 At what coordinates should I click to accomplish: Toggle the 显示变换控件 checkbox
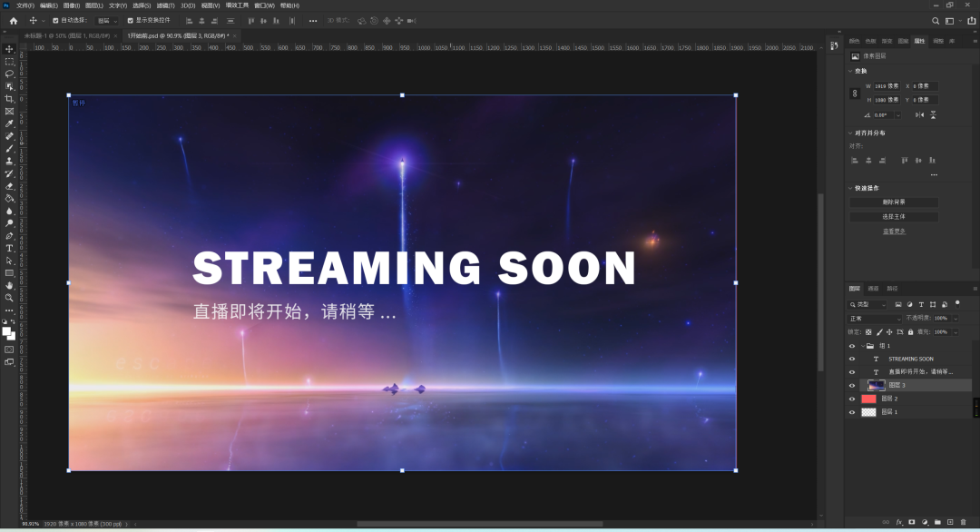(x=130, y=20)
